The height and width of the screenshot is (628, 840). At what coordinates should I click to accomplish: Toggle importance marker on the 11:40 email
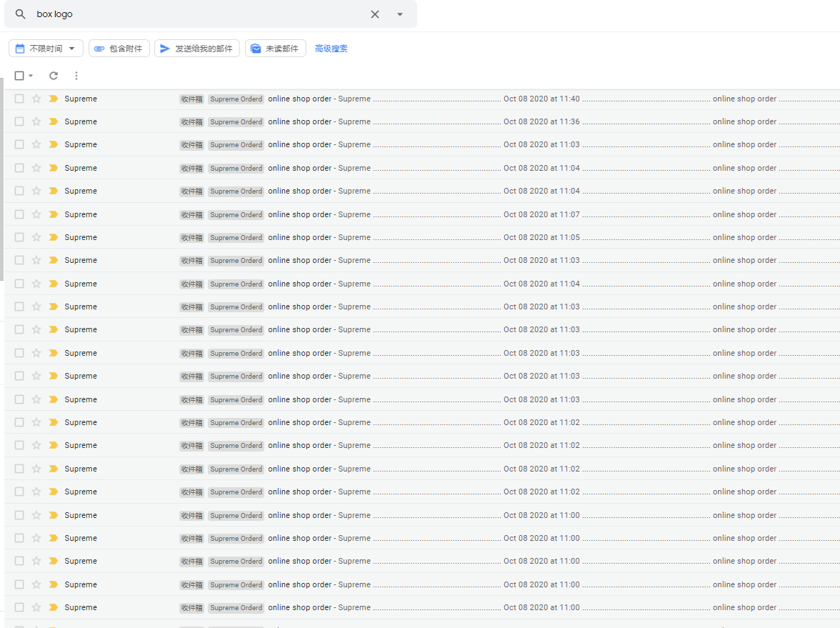tap(54, 99)
